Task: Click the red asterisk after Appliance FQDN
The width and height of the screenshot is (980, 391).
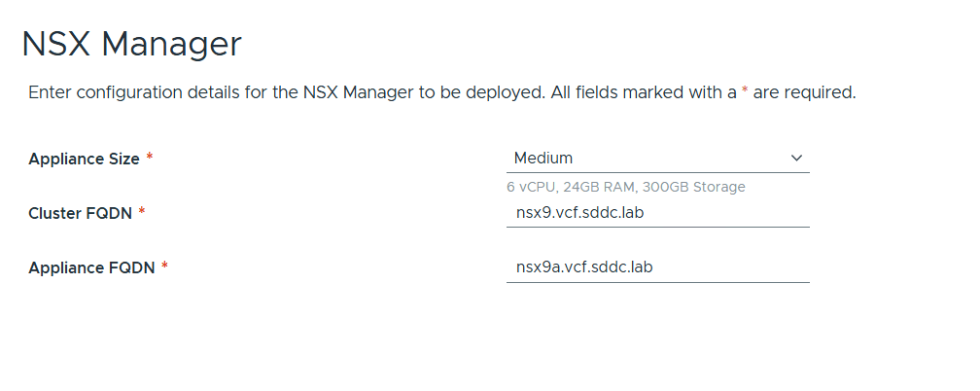Action: click(164, 267)
